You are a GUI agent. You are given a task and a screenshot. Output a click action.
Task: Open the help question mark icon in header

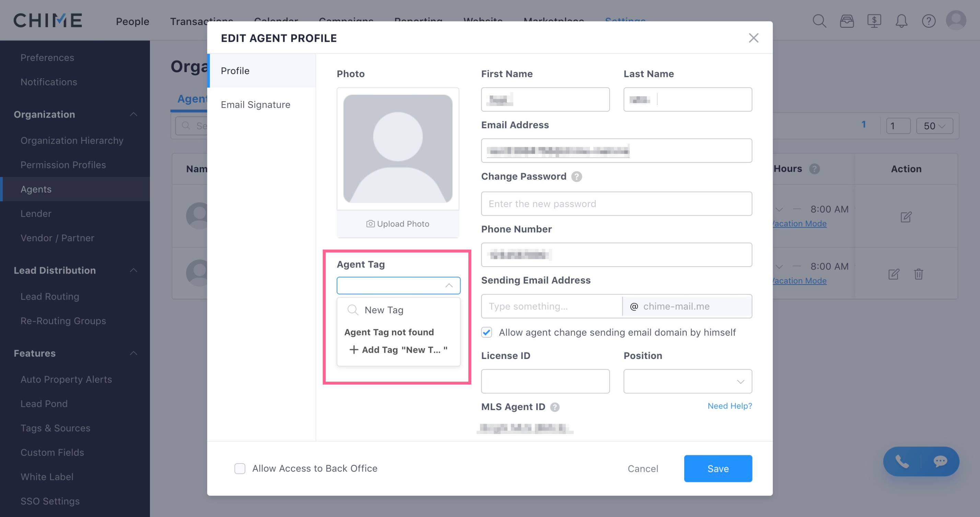coord(928,21)
